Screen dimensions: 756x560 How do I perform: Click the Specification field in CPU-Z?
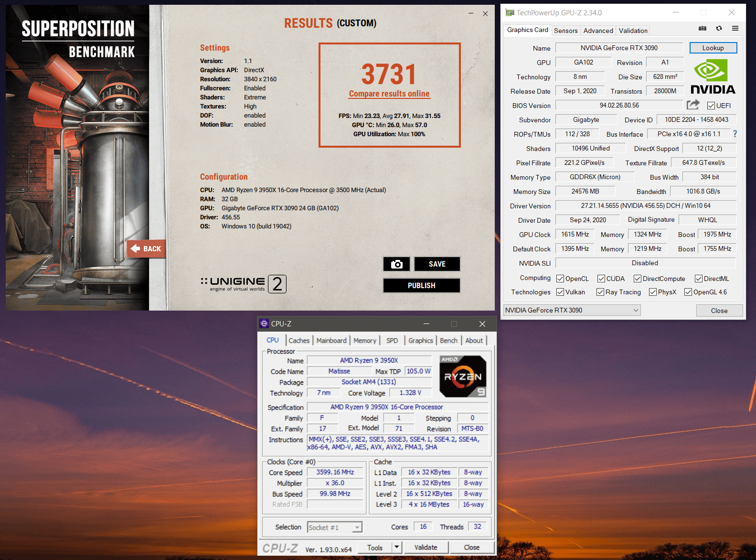(398, 407)
